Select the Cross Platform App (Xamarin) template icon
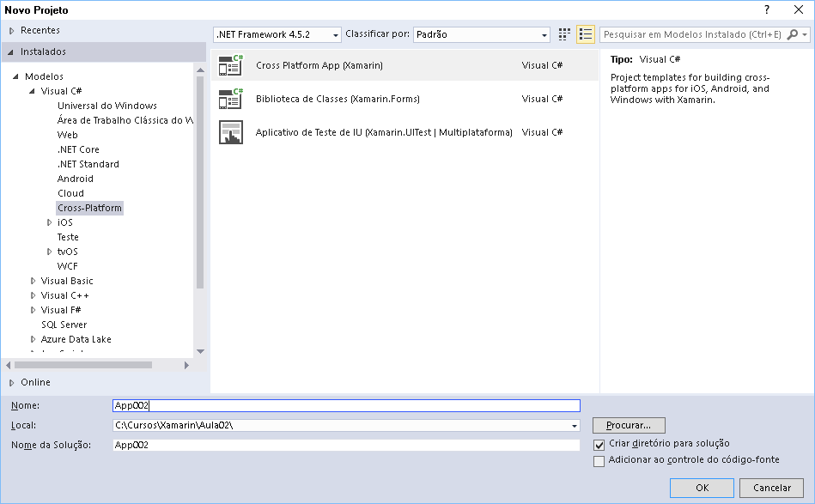The image size is (815, 504). [231, 65]
